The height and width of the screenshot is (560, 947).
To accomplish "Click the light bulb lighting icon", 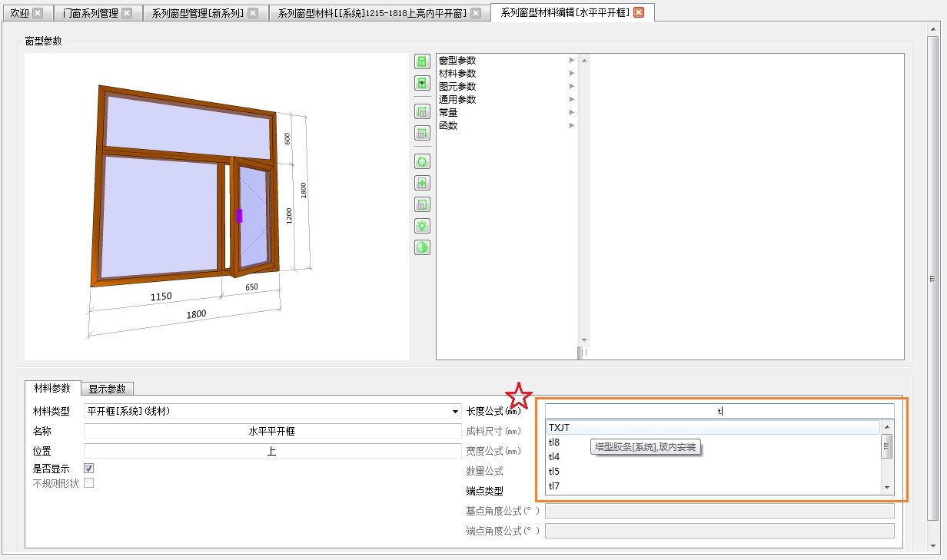I will pyautogui.click(x=422, y=226).
